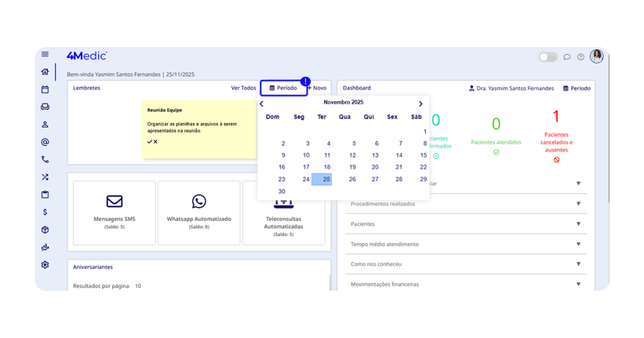Click the chat bubble icon in header
644x338 pixels.
[567, 57]
